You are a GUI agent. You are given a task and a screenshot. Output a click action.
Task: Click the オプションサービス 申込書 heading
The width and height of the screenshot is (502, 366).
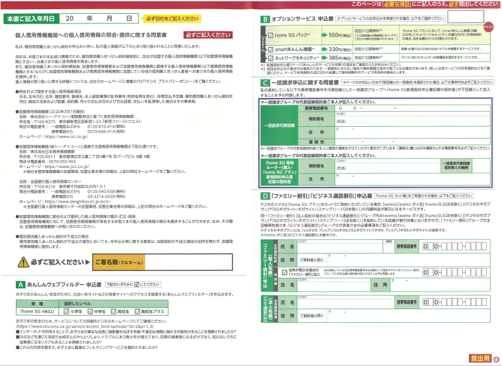click(x=302, y=19)
